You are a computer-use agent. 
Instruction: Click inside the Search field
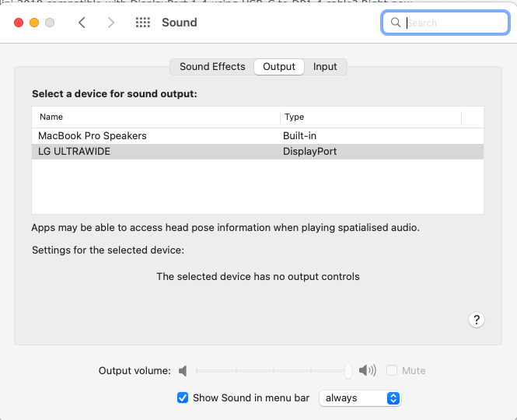pos(455,23)
